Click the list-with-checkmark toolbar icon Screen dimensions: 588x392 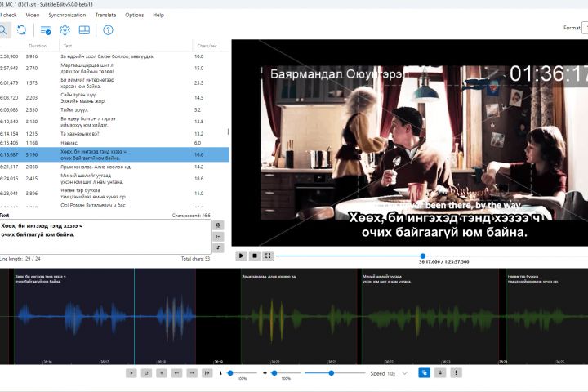pyautogui.click(x=46, y=30)
